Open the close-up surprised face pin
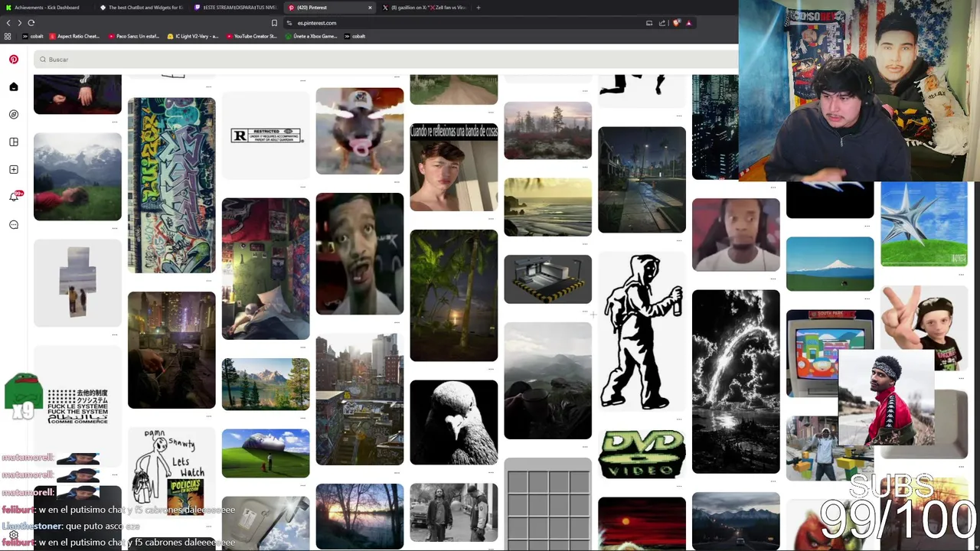This screenshot has width=980, height=551. click(360, 253)
